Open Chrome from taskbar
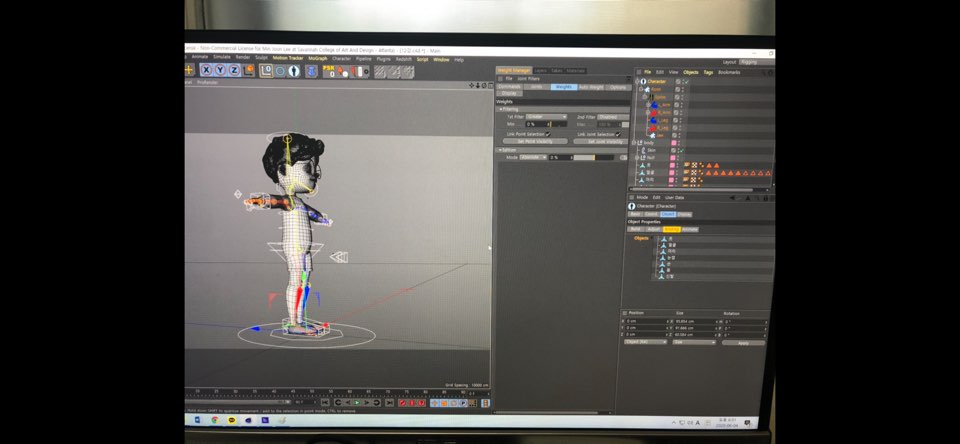This screenshot has height=444, width=960. 215,420
